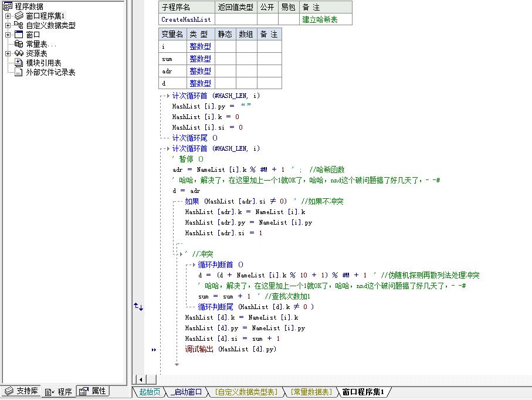
Task: Click the 窗口 icon in tree
Action: 19,35
